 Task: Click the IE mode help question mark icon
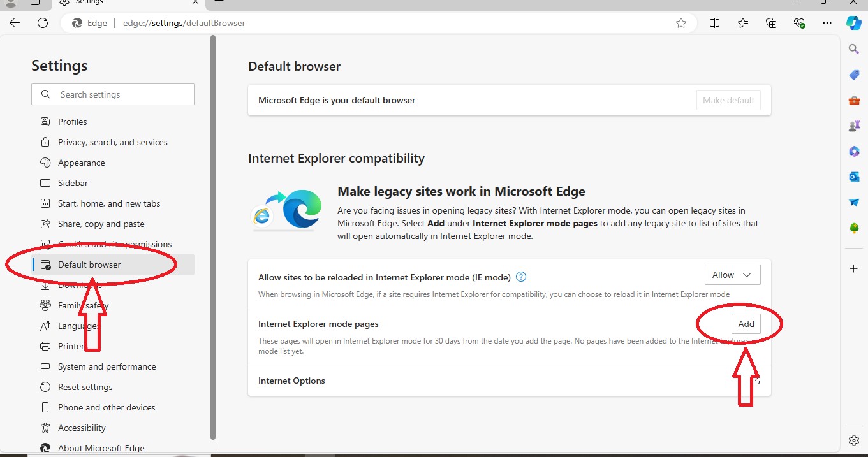521,277
